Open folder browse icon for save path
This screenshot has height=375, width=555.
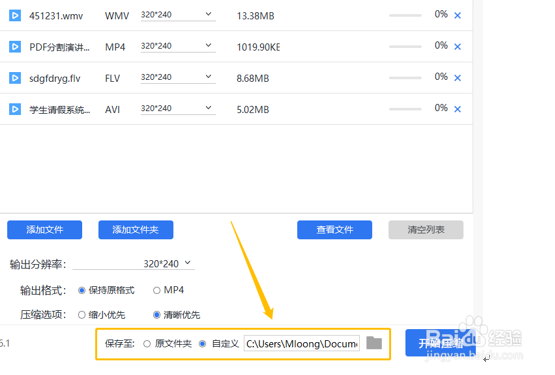(374, 343)
